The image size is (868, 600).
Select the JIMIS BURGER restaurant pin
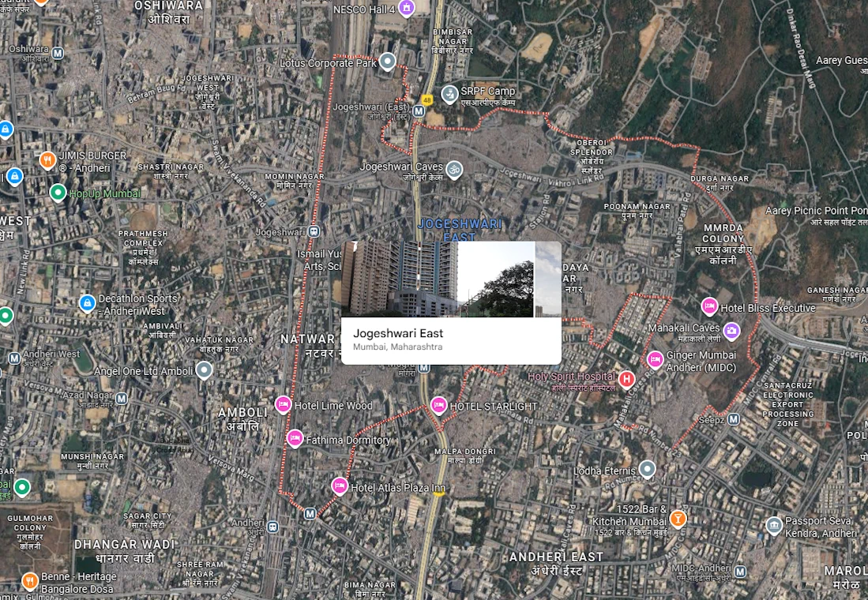pos(47,160)
